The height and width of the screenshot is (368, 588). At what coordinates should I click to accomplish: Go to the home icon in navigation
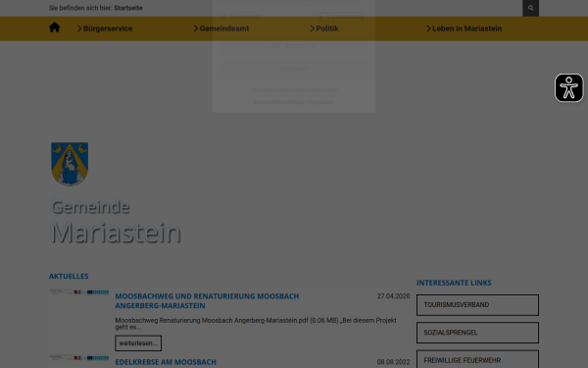click(x=54, y=27)
